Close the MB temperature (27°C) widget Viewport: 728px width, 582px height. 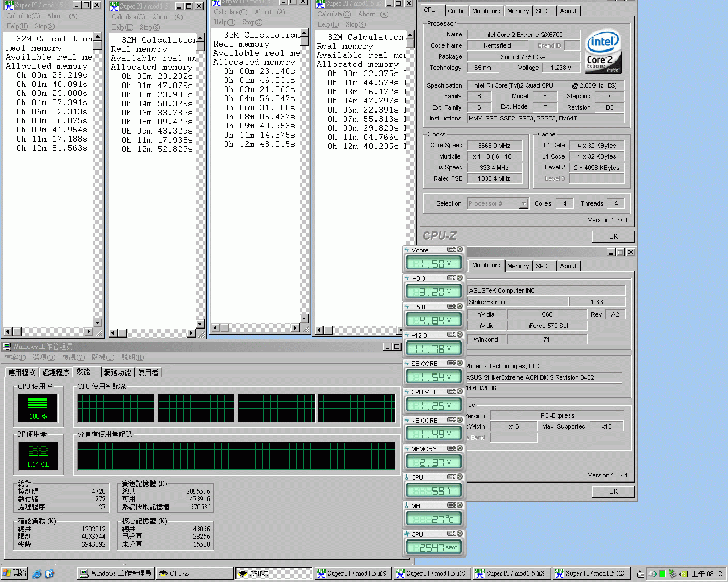coord(460,505)
